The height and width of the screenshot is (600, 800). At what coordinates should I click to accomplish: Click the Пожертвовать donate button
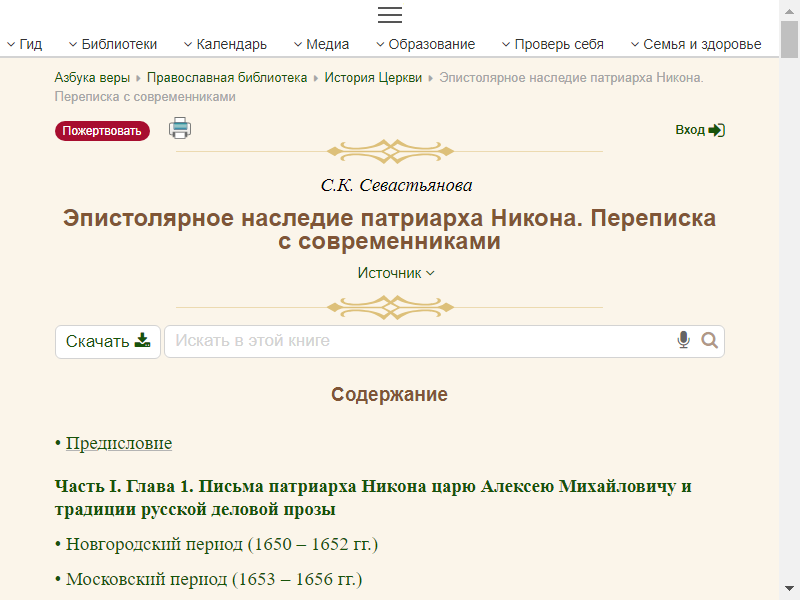(x=102, y=131)
